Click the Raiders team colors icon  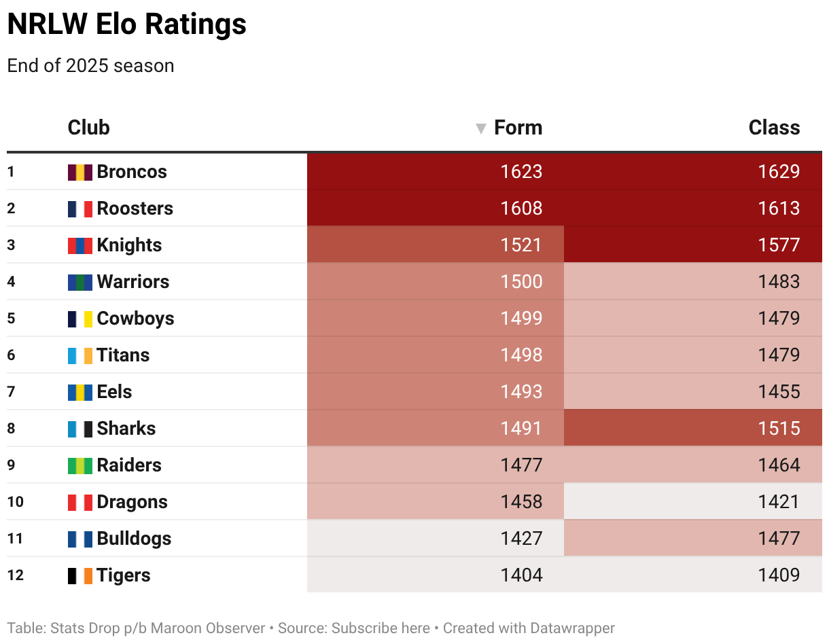point(80,465)
